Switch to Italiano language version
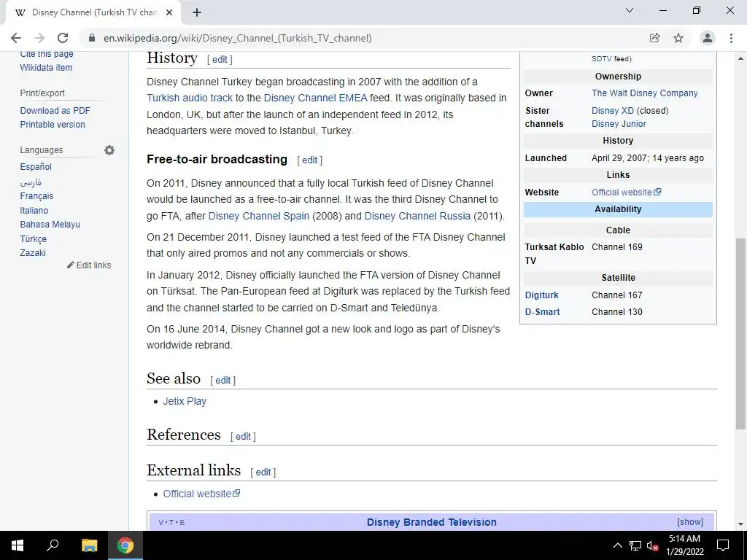The height and width of the screenshot is (560, 747). (x=34, y=211)
